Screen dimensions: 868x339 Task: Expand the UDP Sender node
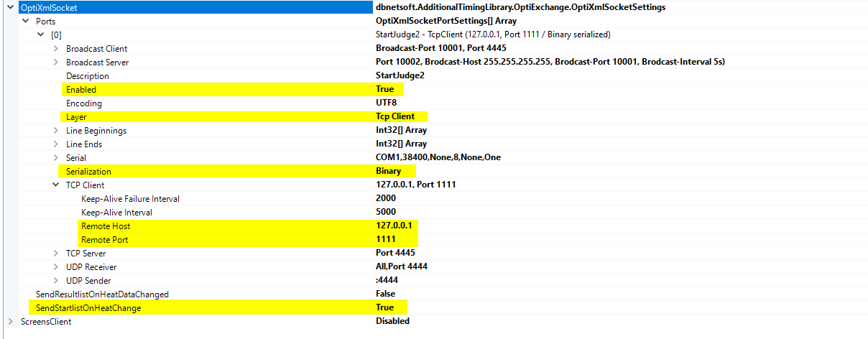point(56,281)
